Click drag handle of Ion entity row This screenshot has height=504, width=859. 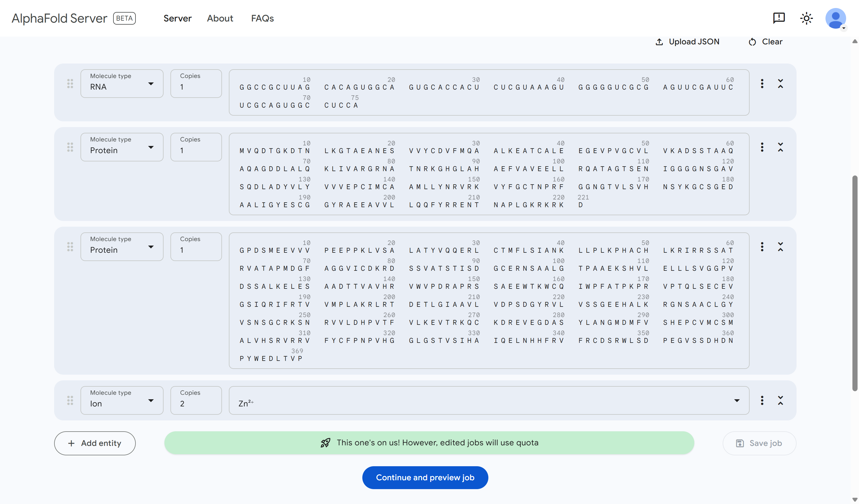pyautogui.click(x=70, y=400)
